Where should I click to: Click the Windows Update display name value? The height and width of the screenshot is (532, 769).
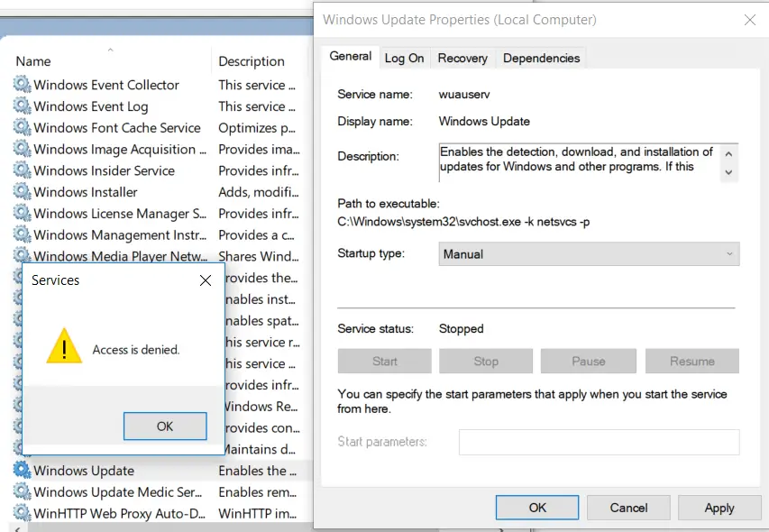(x=484, y=121)
